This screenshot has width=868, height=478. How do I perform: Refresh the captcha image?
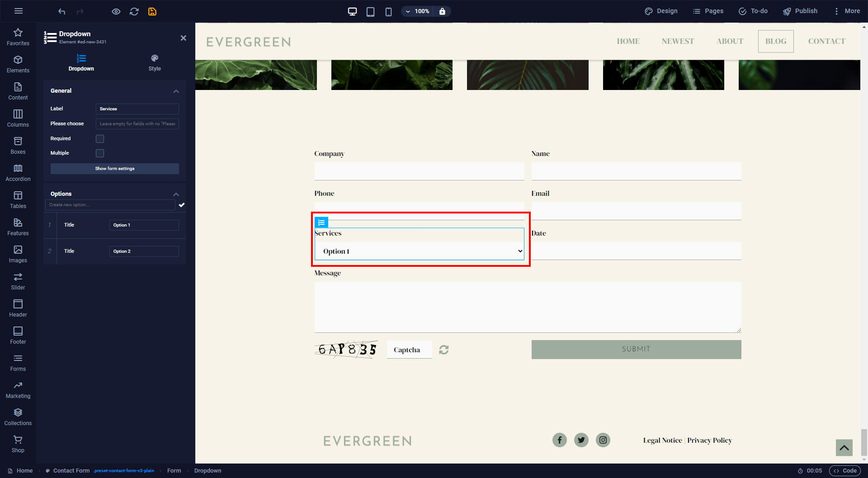coord(444,350)
